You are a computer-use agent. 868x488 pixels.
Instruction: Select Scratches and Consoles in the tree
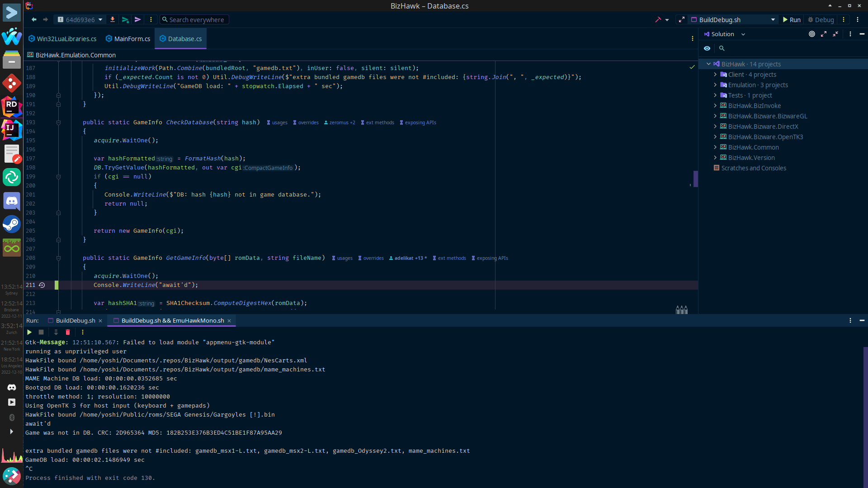pyautogui.click(x=754, y=168)
